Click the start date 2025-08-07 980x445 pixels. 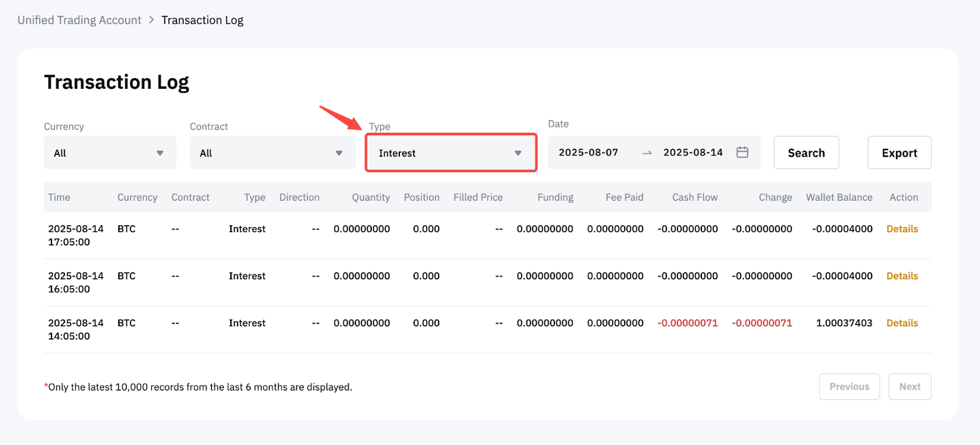(x=588, y=152)
